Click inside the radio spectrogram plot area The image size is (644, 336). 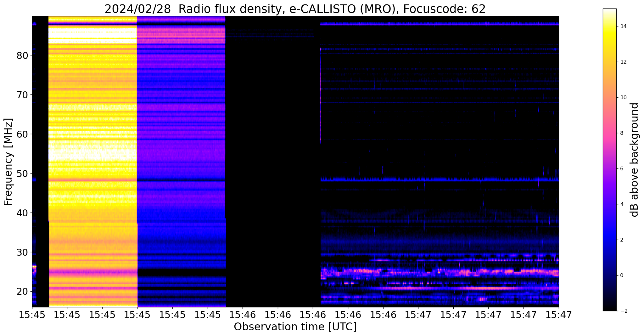pyautogui.click(x=295, y=162)
